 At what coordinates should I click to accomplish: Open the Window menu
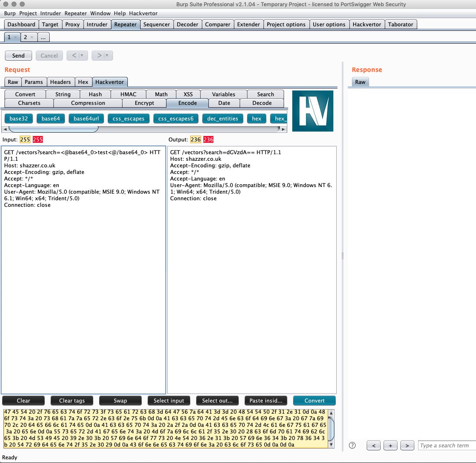(x=100, y=13)
